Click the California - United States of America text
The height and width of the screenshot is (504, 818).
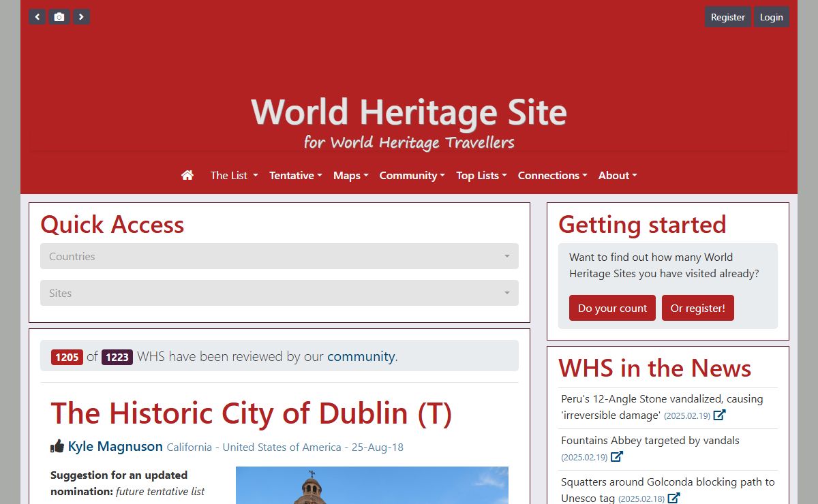(x=254, y=447)
